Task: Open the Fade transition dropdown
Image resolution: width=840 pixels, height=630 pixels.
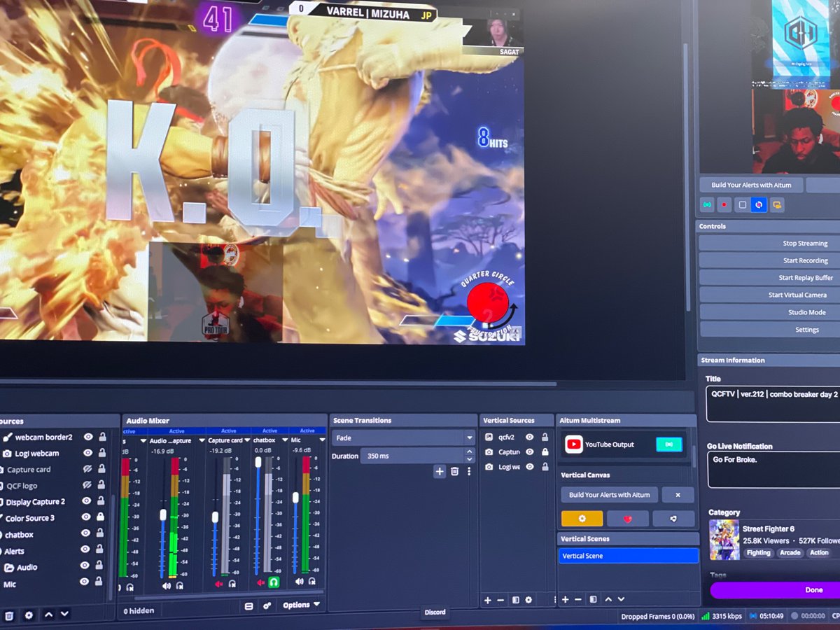Action: (402, 437)
